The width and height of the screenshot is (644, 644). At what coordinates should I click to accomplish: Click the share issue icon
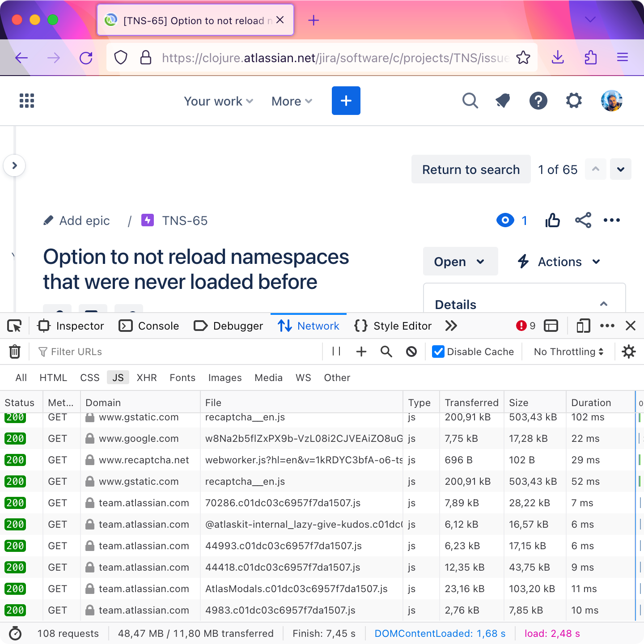[583, 220]
